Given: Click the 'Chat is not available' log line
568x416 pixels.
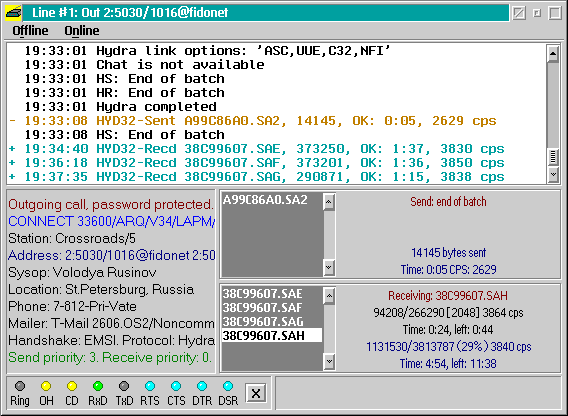Looking at the screenshot, I should pos(144,65).
